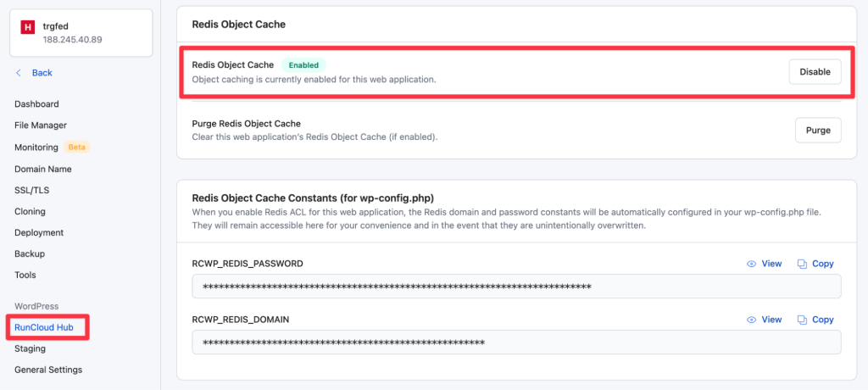Screen dimensions: 868x390
Task: Select SSL/TLS in the sidebar
Action: (33, 190)
